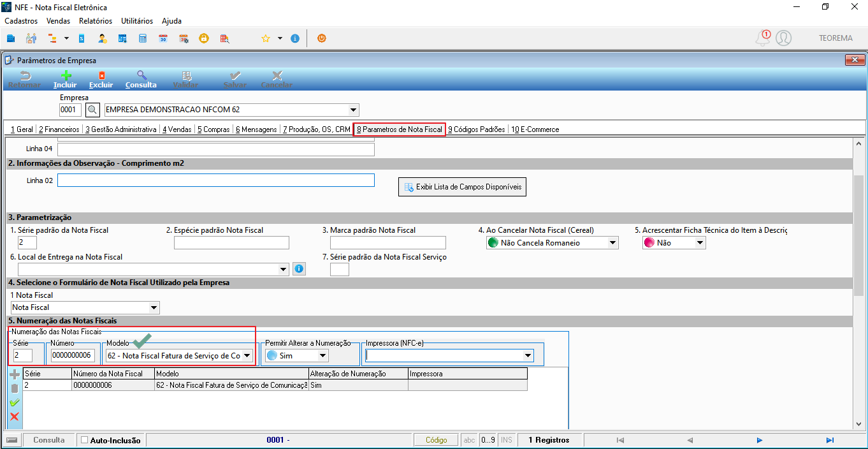The image size is (868, 449).
Task: Confirm the row with the green check icon
Action: (15, 402)
